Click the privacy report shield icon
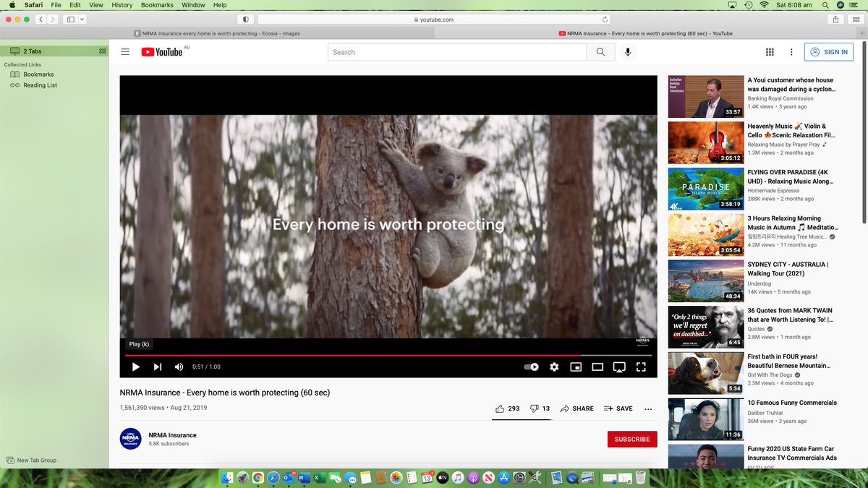The image size is (868, 488). (x=245, y=20)
